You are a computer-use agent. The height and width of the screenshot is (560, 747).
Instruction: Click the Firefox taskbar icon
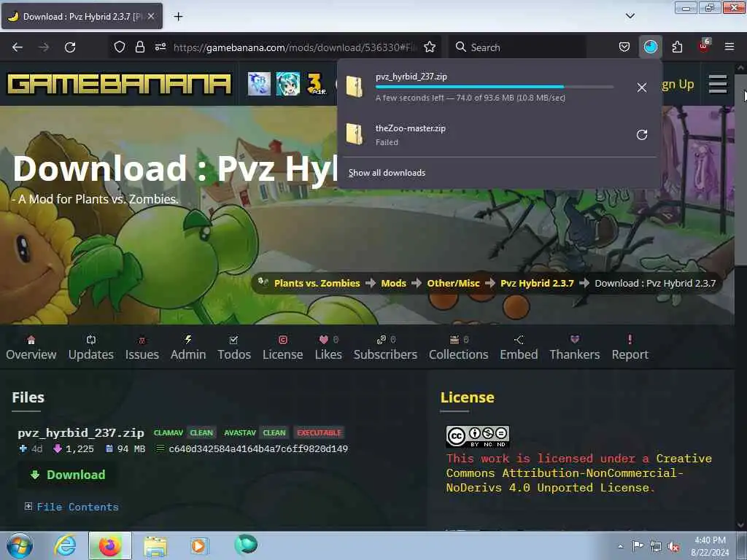pyautogui.click(x=109, y=545)
